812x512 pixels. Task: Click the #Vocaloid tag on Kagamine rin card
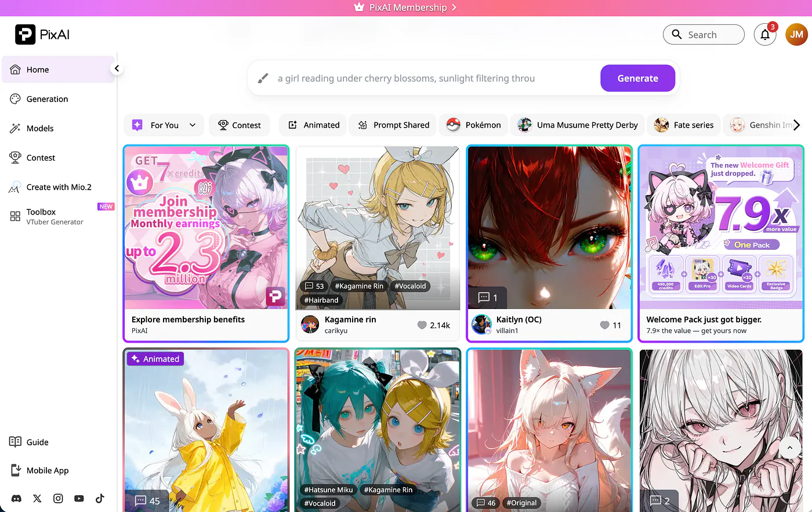[x=410, y=286]
